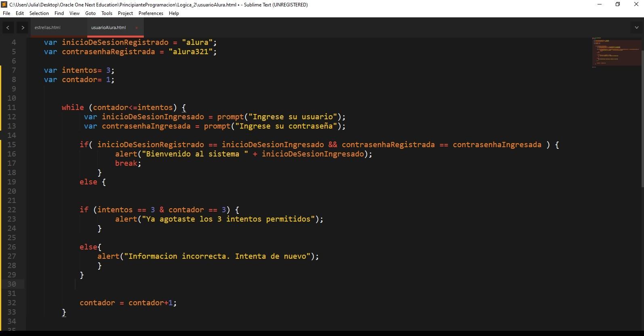Screen dimensions: 644x336
Task: Click line number 11 in gutter
Action: point(12,108)
